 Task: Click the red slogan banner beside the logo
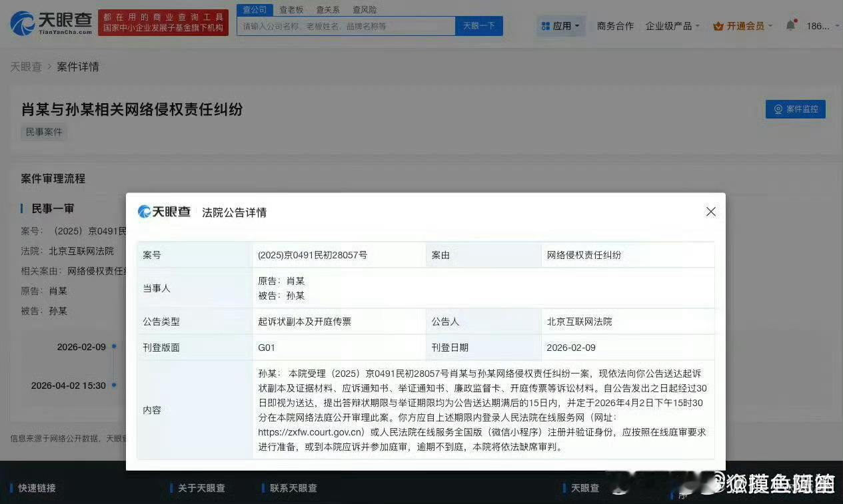coord(163,21)
